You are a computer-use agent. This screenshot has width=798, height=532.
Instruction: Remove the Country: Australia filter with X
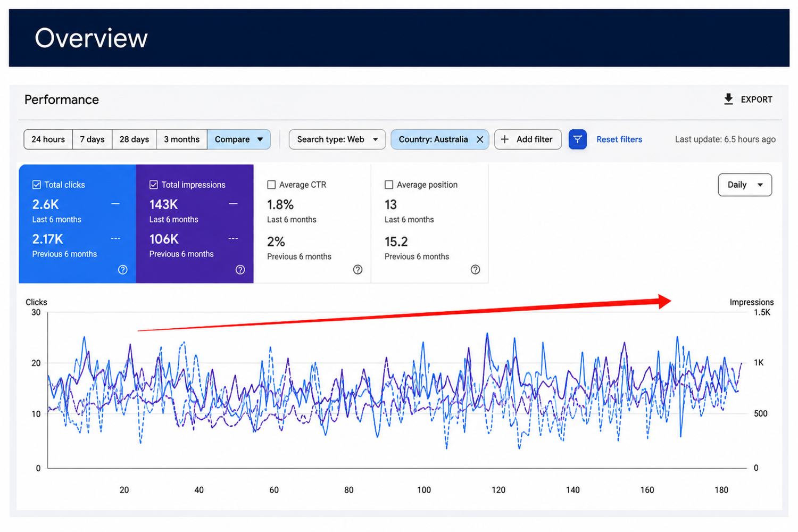pos(480,139)
